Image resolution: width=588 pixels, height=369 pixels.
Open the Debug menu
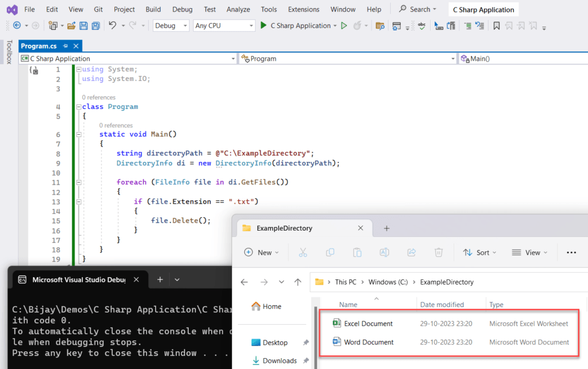pos(182,9)
